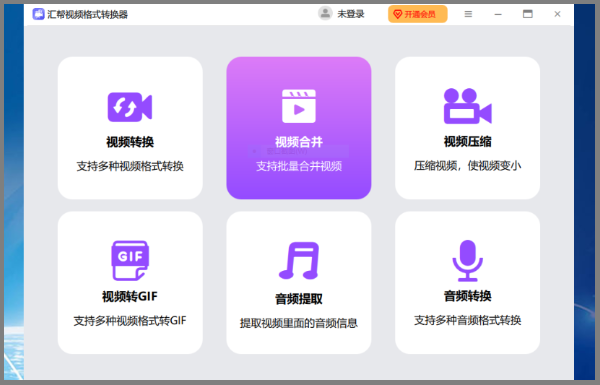Image resolution: width=600 pixels, height=385 pixels.
Task: Open the hamburger menu in title bar
Action: [x=468, y=14]
